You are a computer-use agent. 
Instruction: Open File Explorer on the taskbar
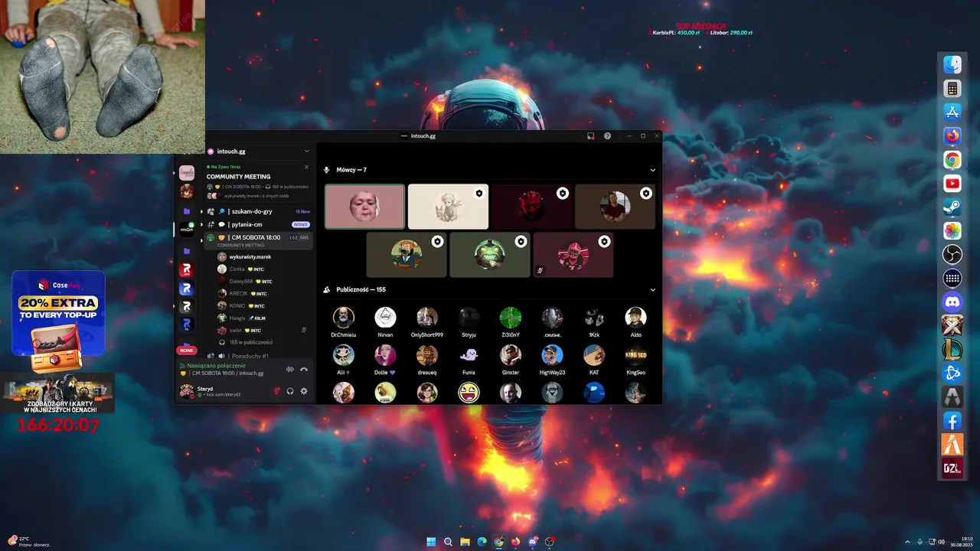(x=465, y=541)
